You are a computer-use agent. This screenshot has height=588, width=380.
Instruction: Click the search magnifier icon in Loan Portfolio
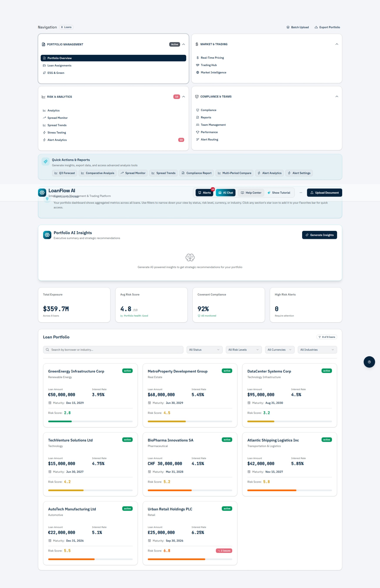point(47,350)
